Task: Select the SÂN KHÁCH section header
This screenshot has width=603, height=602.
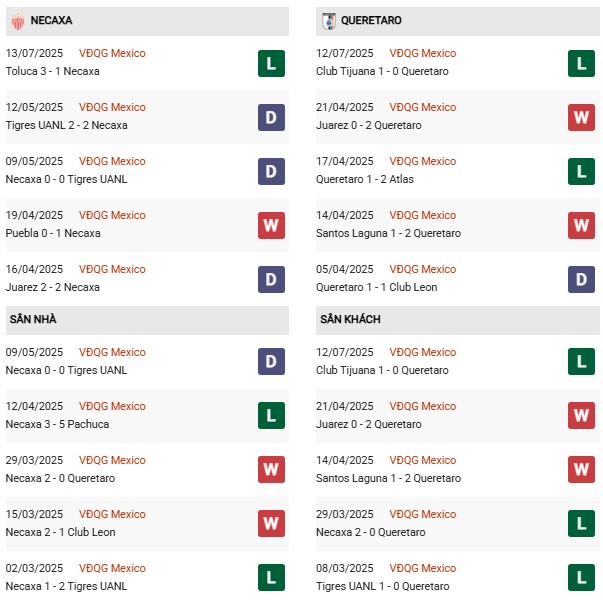Action: (x=350, y=319)
